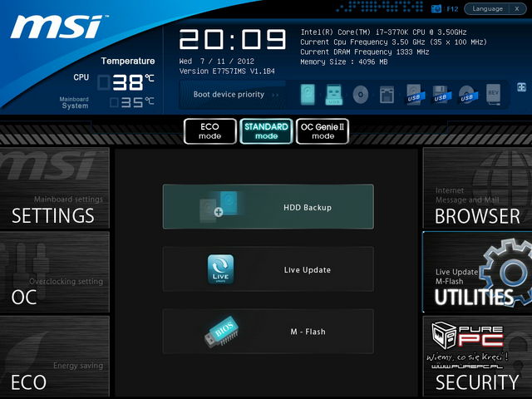Close the Language selector with X
The image size is (532, 399).
point(517,9)
